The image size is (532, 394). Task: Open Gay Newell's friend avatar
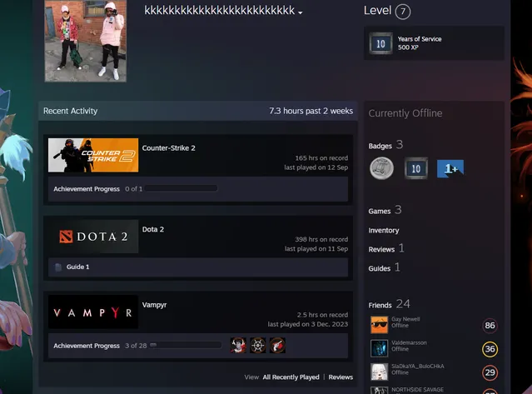(x=379, y=325)
